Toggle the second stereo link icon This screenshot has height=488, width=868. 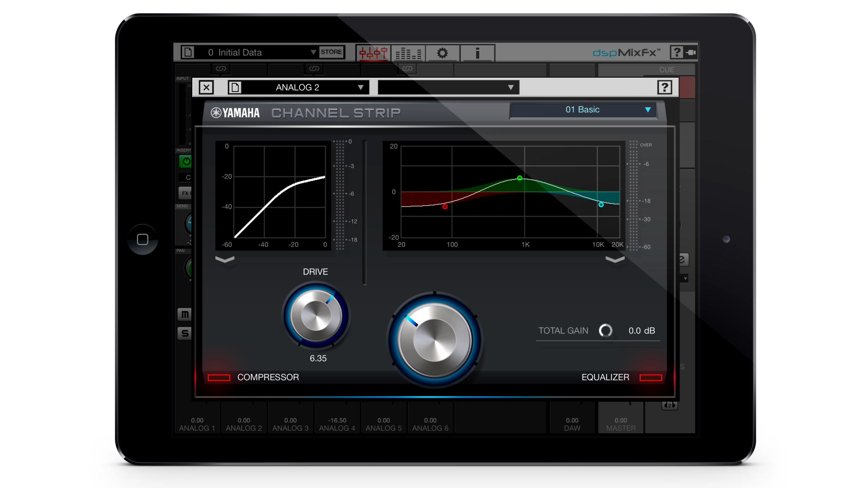click(x=314, y=69)
